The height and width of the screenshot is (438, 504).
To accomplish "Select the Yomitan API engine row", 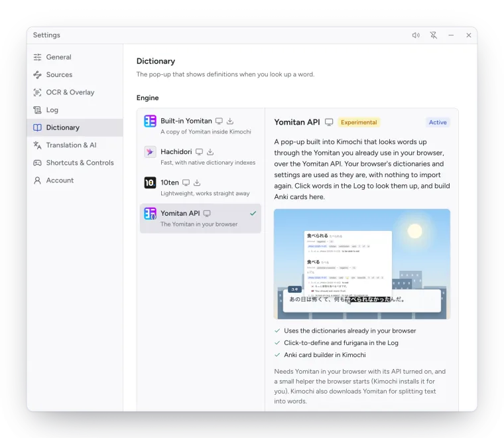I will pos(200,218).
